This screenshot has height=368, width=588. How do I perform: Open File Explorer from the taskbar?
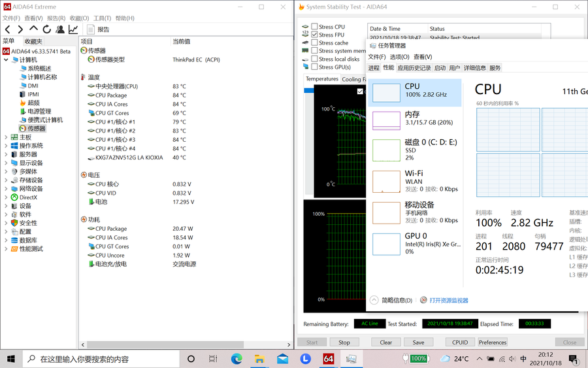[259, 359]
